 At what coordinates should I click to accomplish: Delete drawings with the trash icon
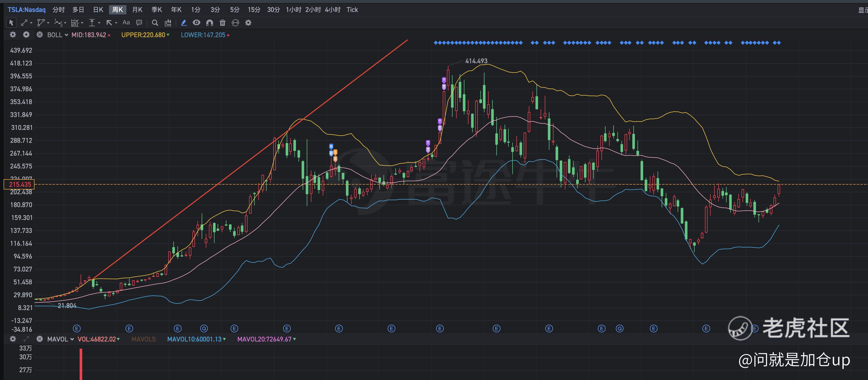222,23
